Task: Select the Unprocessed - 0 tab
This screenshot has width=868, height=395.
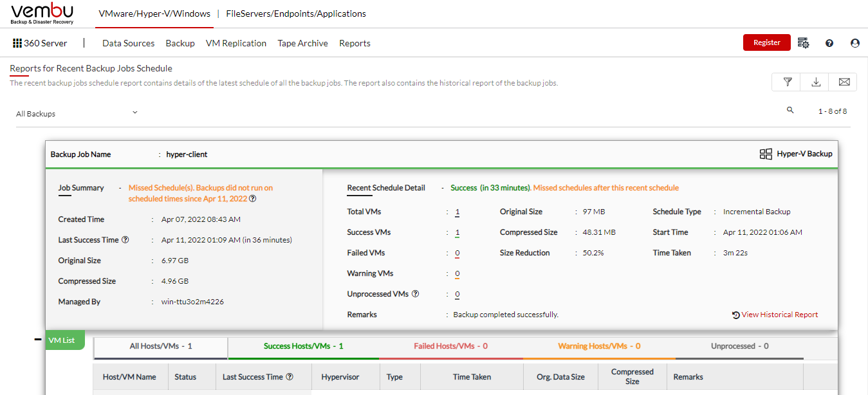Action: point(740,347)
